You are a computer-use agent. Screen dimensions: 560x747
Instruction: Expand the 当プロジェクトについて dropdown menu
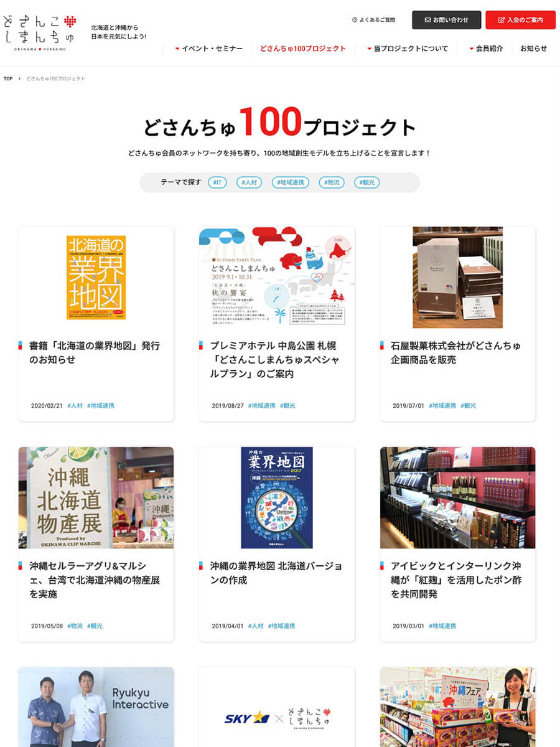pos(408,49)
